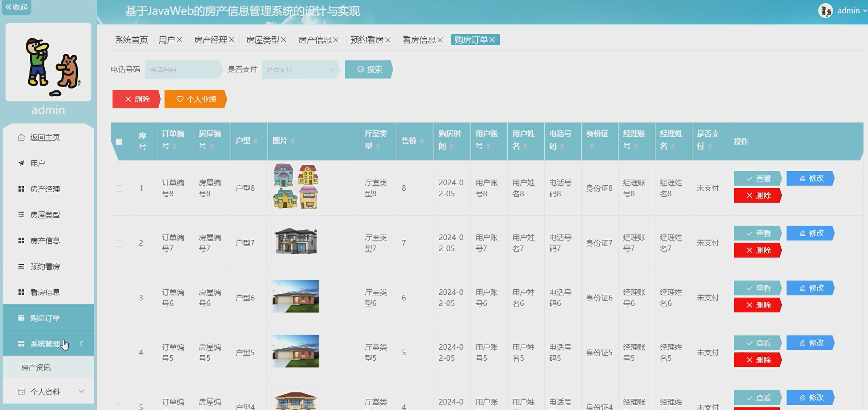Expand 个人资料 menu chevron

click(81, 391)
